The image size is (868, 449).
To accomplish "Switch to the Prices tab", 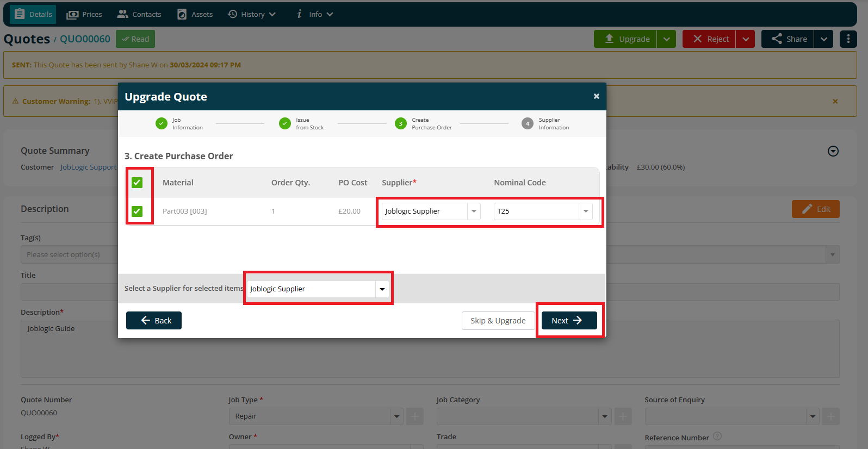I will click(84, 14).
